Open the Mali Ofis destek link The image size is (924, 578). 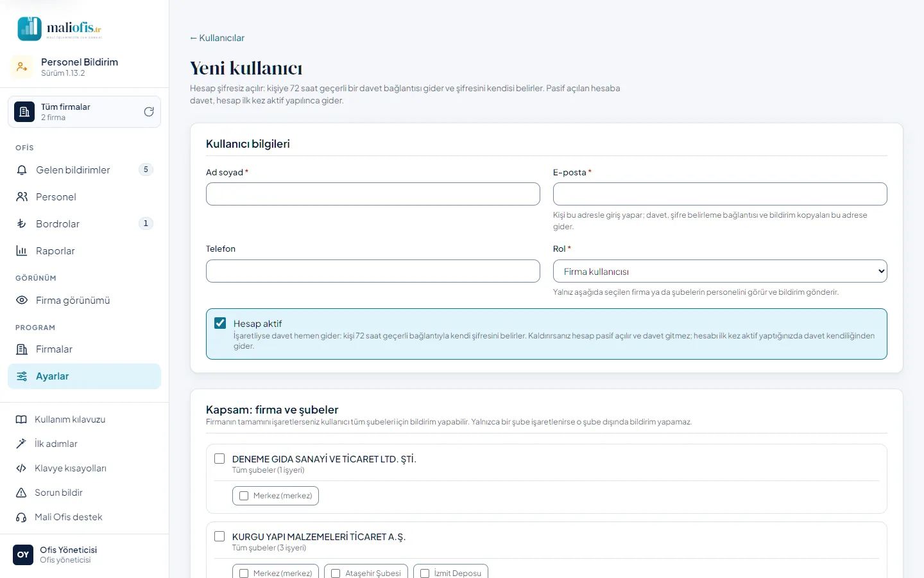pyautogui.click(x=84, y=517)
